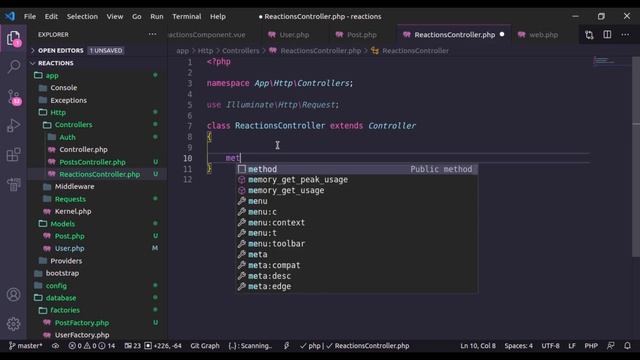Collapse the database folder
Viewport: 640px width, 360px height.
pyautogui.click(x=97, y=298)
